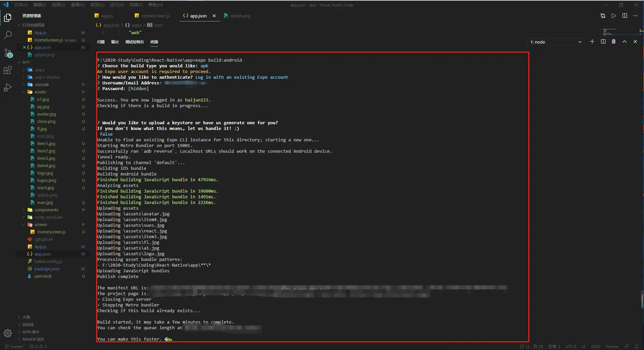This screenshot has width=644, height=350.
Task: Expand the outline section in sidebar
Action: click(26, 317)
